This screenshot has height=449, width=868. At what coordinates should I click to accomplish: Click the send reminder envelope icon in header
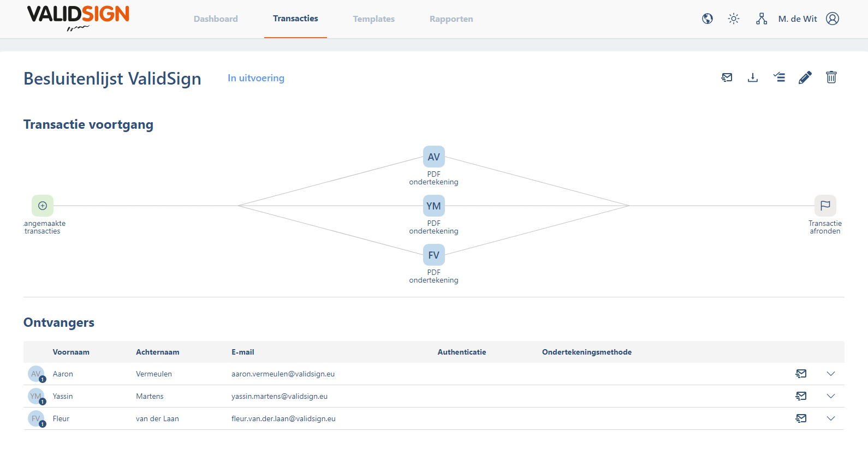tap(727, 77)
